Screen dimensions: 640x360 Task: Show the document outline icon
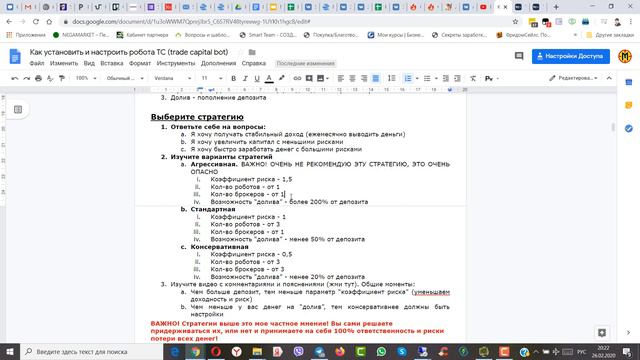(18, 109)
